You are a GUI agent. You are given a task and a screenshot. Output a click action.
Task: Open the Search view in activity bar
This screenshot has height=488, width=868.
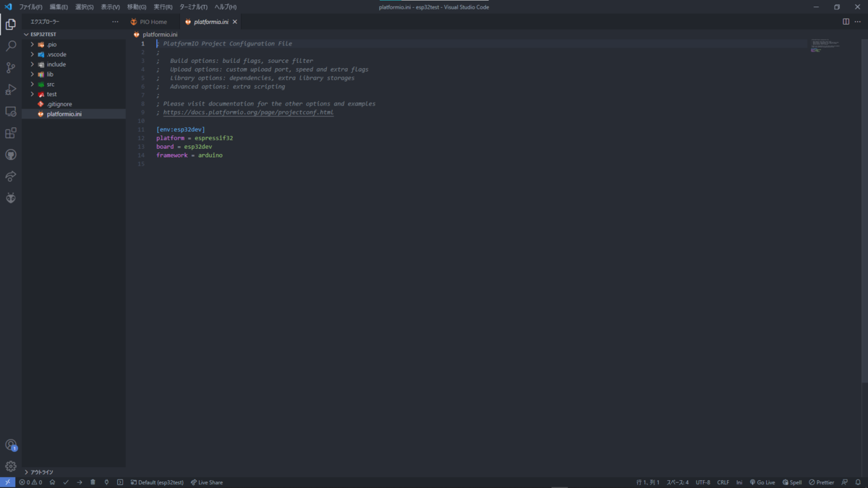click(11, 46)
